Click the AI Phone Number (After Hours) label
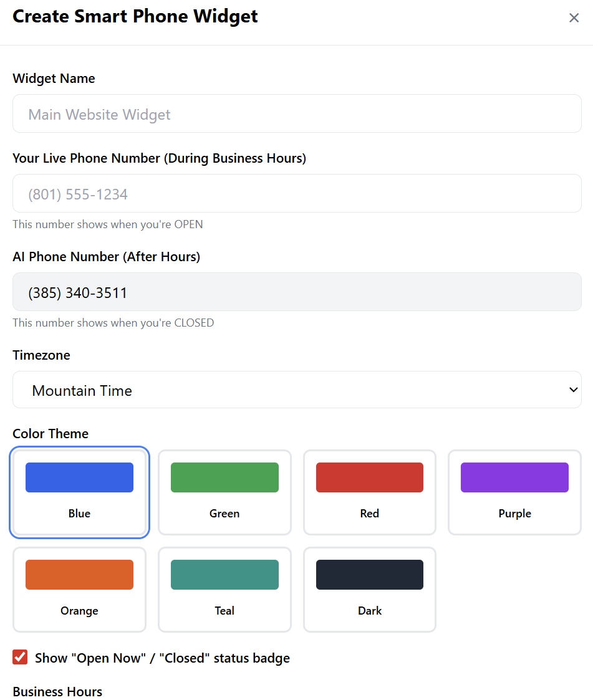Image resolution: width=593 pixels, height=700 pixels. (106, 257)
